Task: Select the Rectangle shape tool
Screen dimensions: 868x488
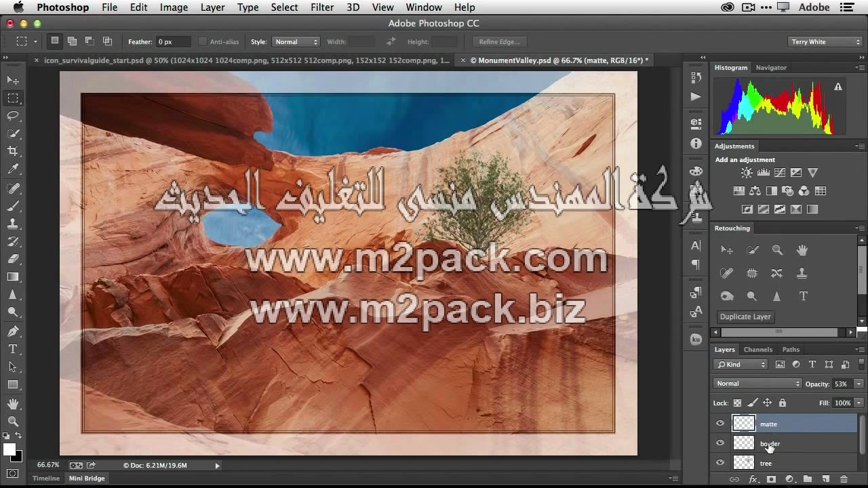Action: pos(13,384)
